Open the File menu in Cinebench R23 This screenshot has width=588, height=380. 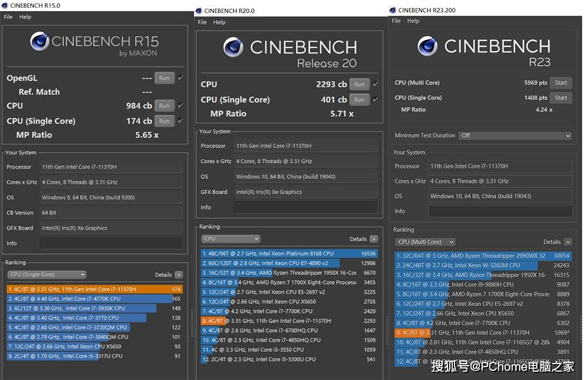(x=396, y=21)
